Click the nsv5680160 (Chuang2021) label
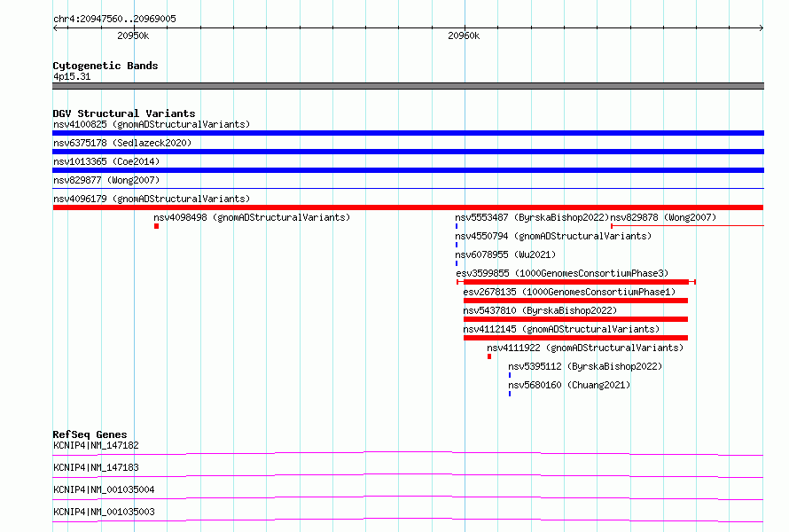Screen dimensions: 789x532 click(569, 385)
